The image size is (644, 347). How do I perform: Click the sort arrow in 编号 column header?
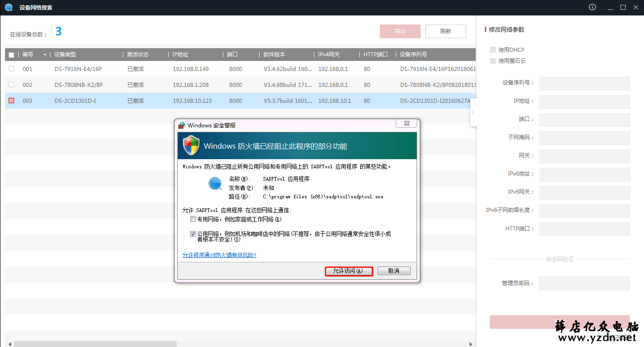(x=45, y=55)
